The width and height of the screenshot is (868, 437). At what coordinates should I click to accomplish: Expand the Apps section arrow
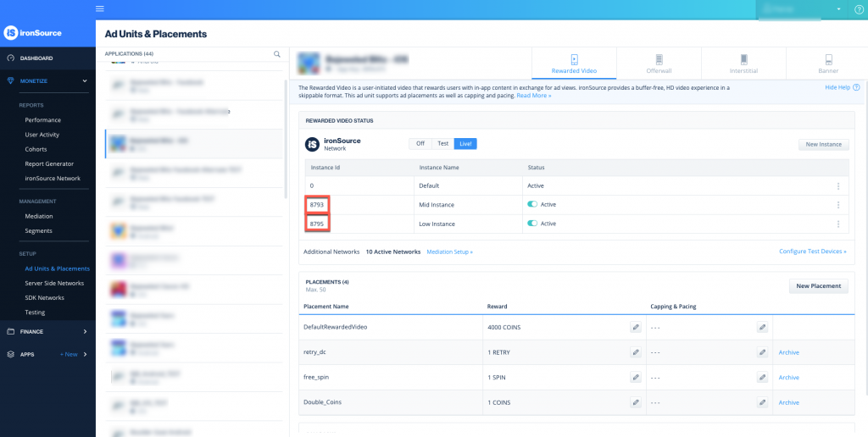coord(85,354)
